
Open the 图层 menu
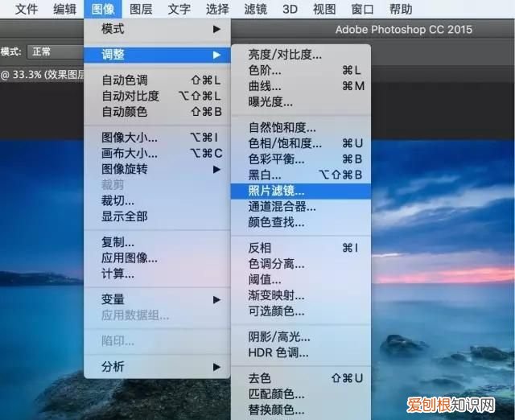pos(141,9)
